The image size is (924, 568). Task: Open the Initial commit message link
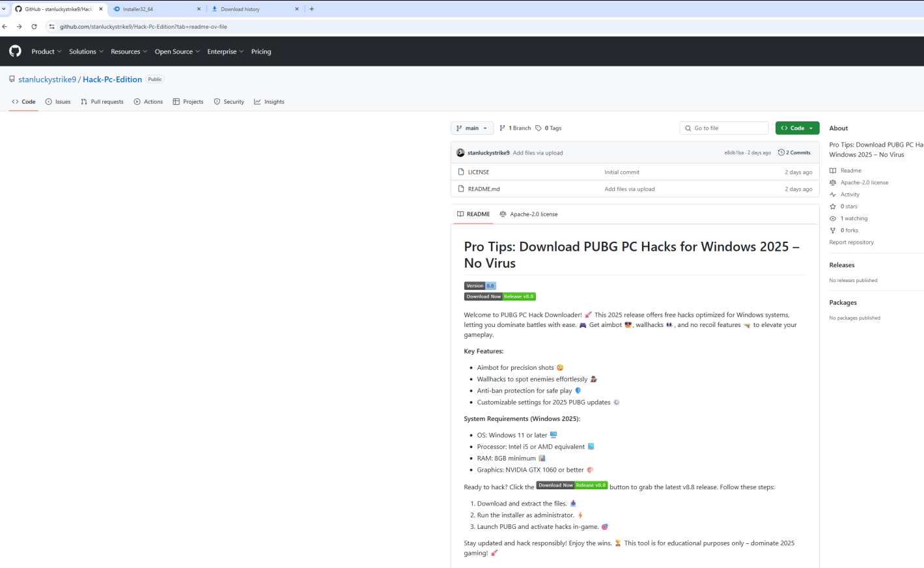[622, 172]
